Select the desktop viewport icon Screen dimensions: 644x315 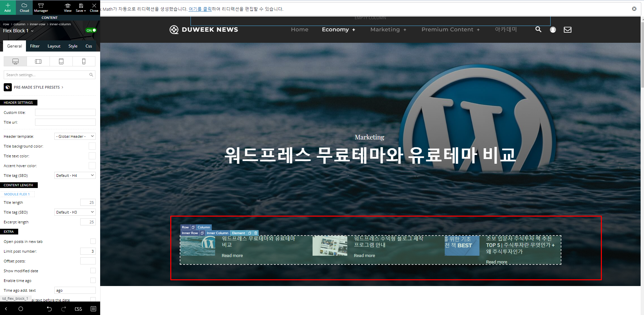[15, 61]
